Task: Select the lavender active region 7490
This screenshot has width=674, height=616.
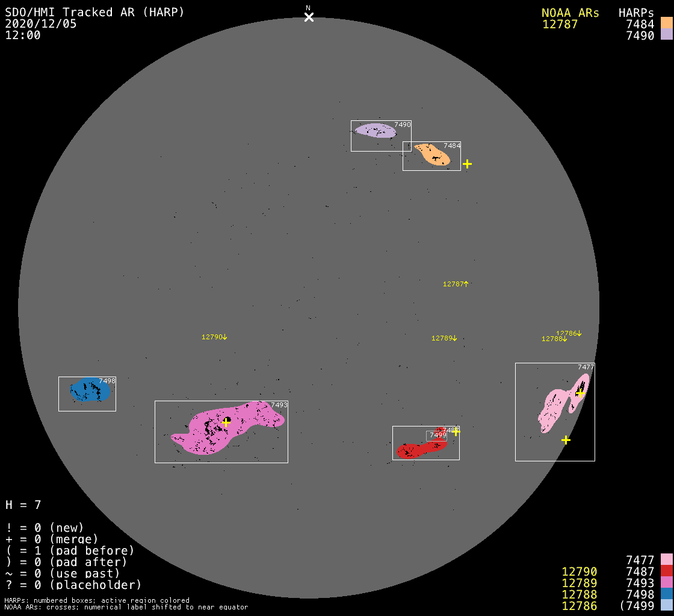Action: coord(374,130)
